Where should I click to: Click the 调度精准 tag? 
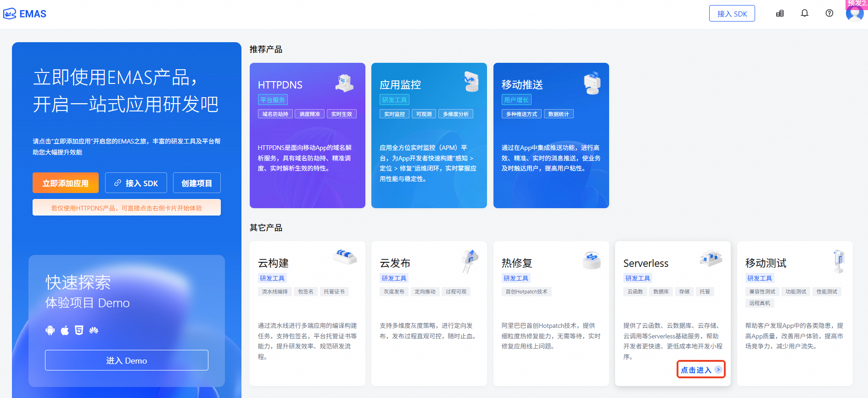[x=310, y=114]
